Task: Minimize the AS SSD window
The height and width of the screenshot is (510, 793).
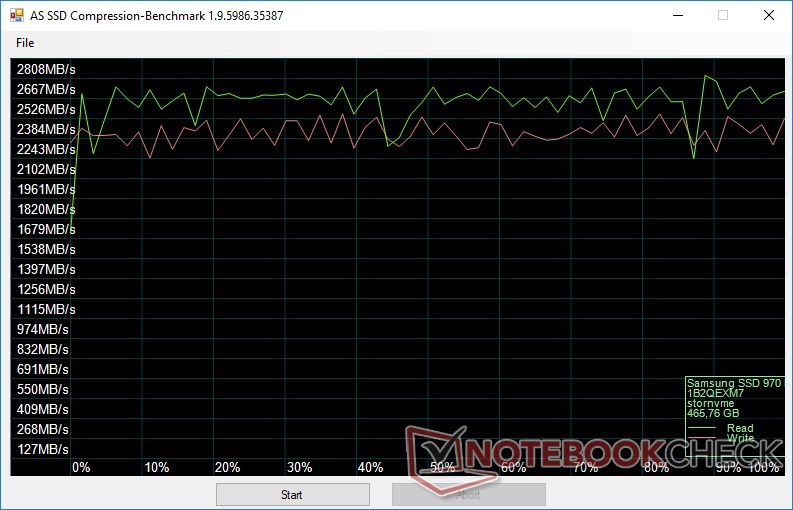Action: click(678, 15)
